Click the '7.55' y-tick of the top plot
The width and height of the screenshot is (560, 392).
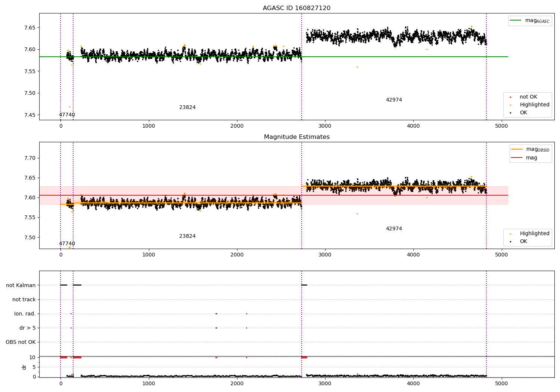pyautogui.click(x=30, y=71)
